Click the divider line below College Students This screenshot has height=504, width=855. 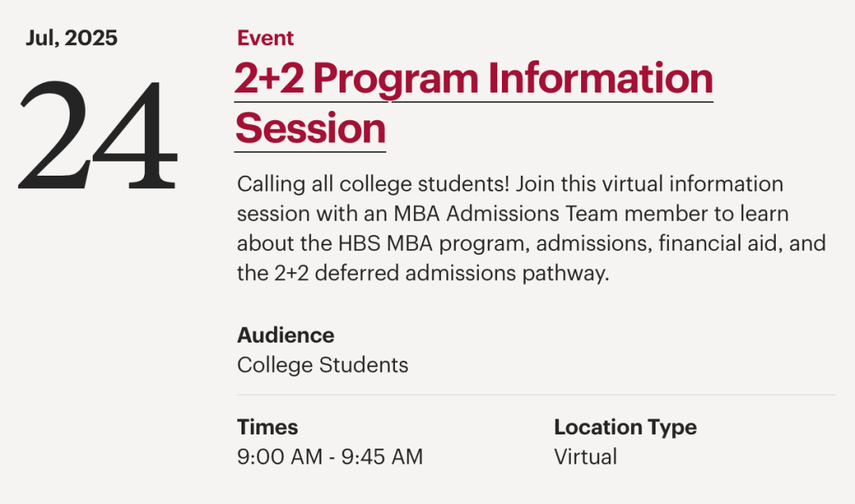[x=537, y=395]
